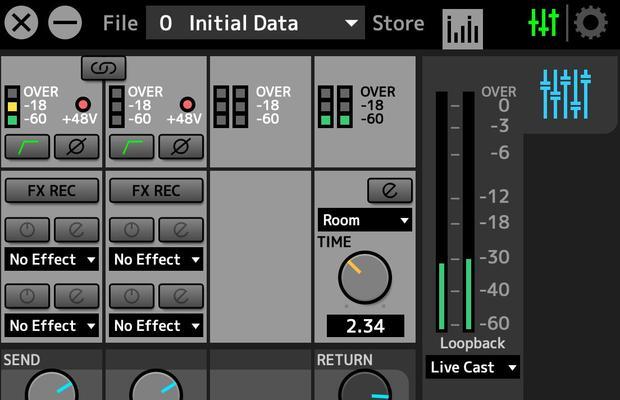This screenshot has width=620, height=400.
Task: Toggle +48V phantom power on channel 2
Action: pyautogui.click(x=187, y=104)
